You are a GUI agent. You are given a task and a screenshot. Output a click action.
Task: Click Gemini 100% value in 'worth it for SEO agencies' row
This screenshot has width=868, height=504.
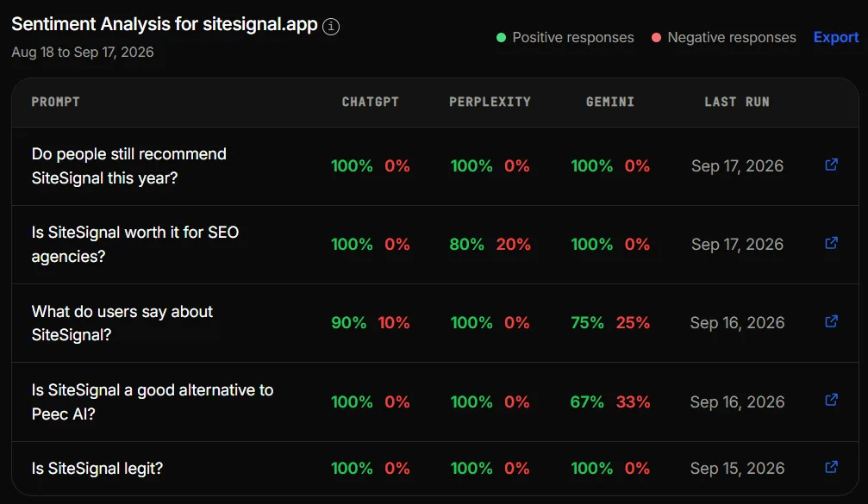592,245
